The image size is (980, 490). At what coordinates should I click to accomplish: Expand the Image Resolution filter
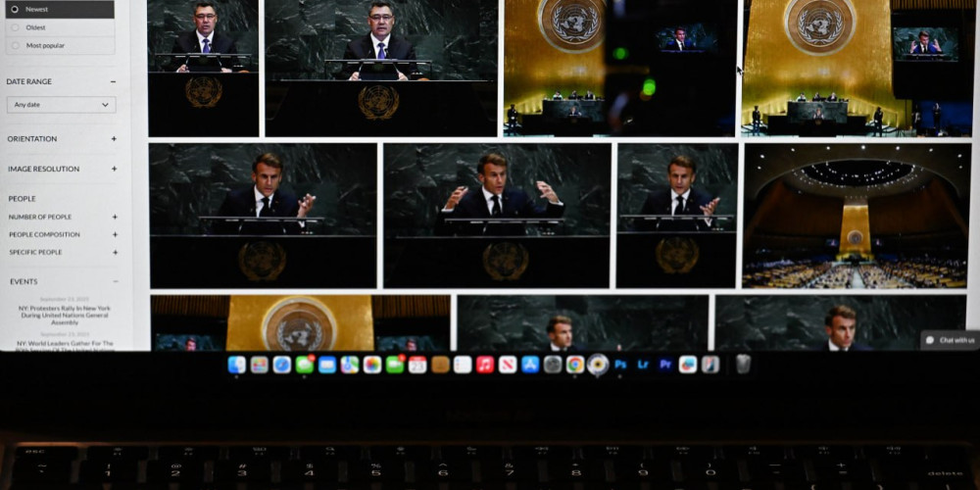(62, 169)
